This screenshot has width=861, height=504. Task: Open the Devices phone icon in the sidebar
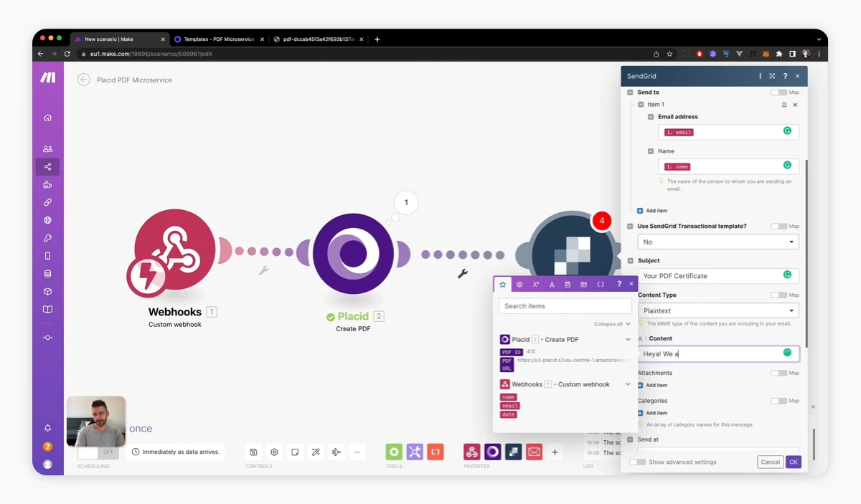(47, 256)
